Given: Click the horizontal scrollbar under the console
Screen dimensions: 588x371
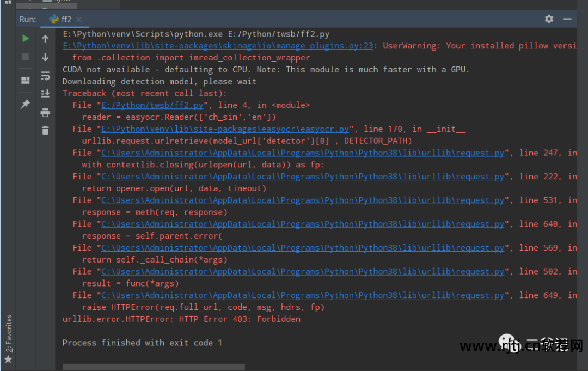Looking at the screenshot, I should 146,367.
